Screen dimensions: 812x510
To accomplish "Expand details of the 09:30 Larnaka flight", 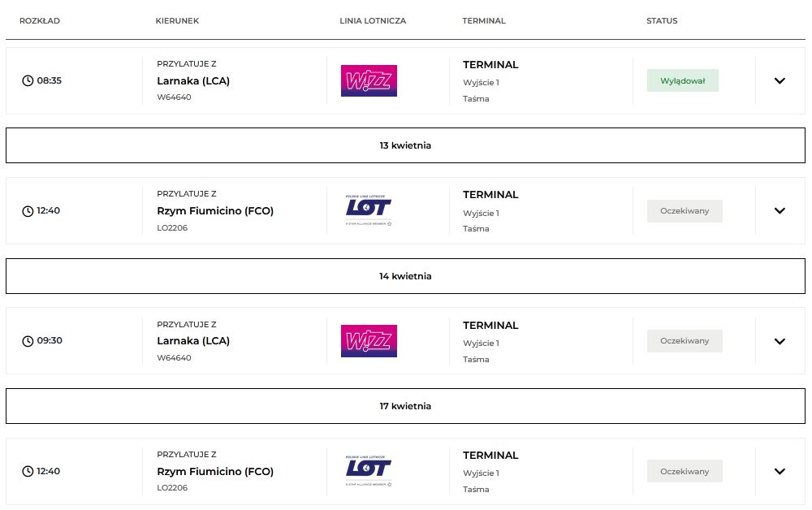I will coord(780,341).
